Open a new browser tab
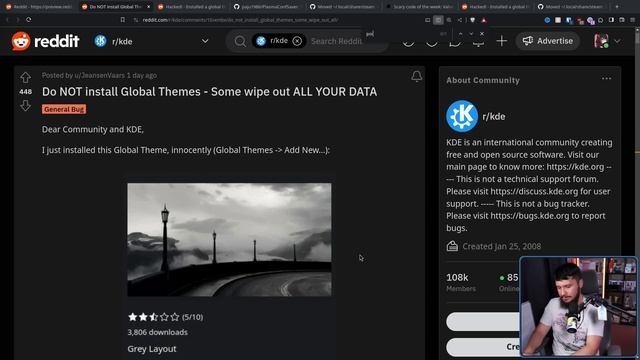640x360 pixels. pyautogui.click(x=617, y=7)
